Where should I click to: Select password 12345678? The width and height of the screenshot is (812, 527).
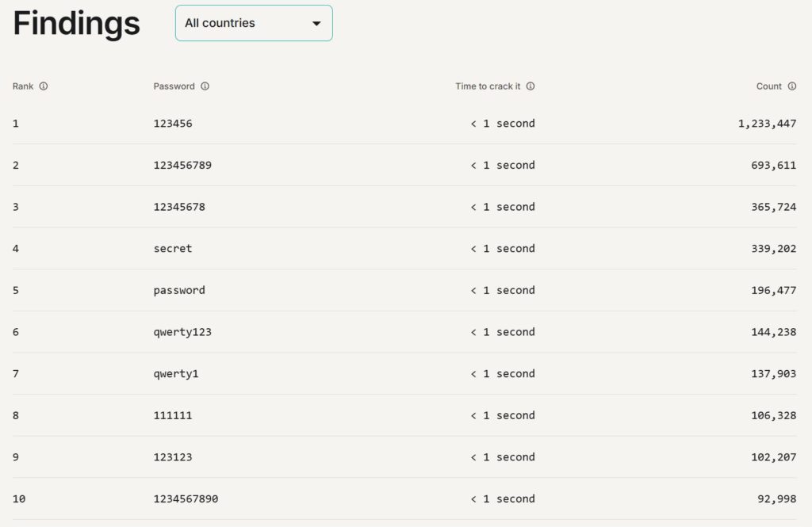(x=179, y=207)
